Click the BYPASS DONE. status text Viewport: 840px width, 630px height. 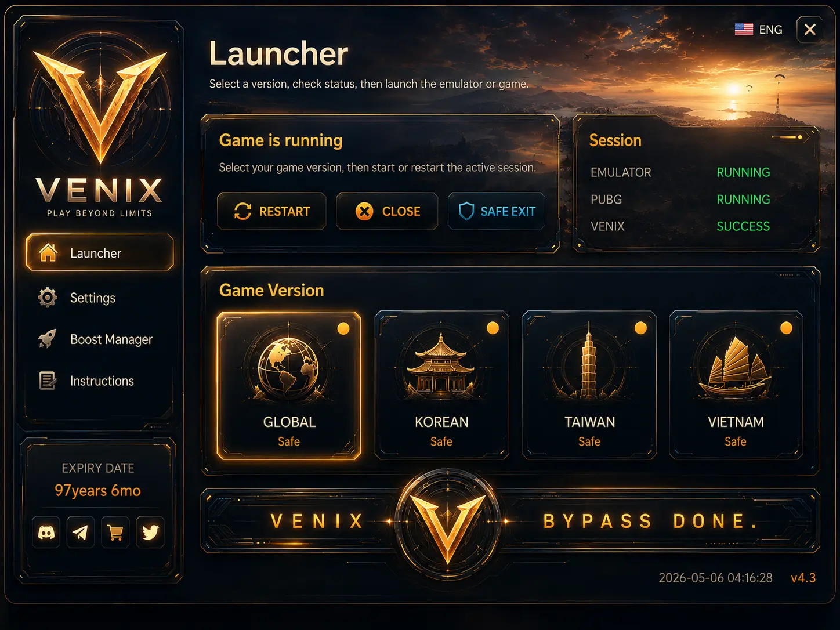[650, 521]
